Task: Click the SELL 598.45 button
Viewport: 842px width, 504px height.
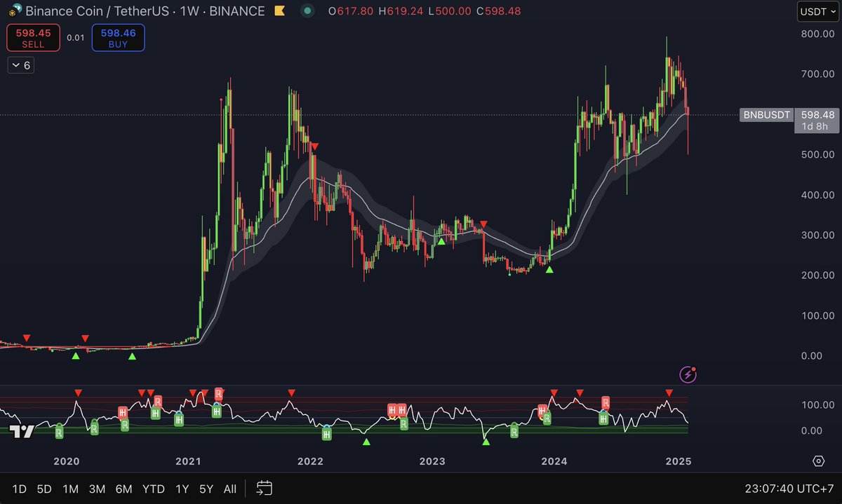Action: [33, 37]
